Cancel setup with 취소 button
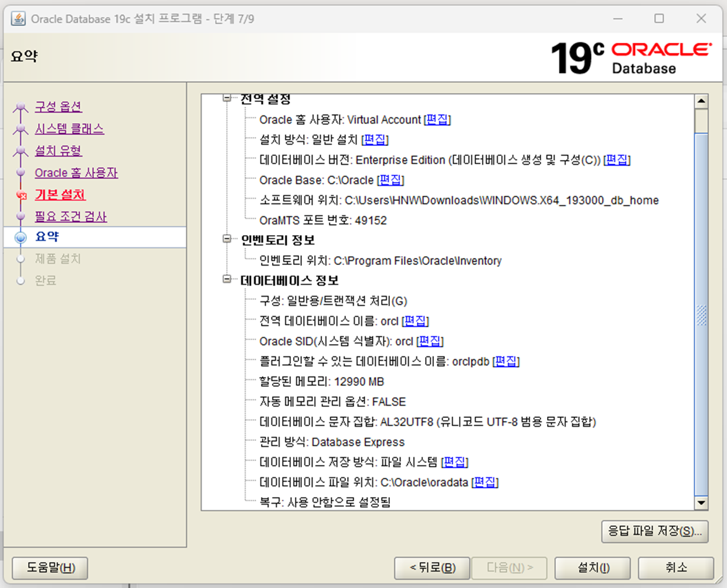 tap(675, 567)
